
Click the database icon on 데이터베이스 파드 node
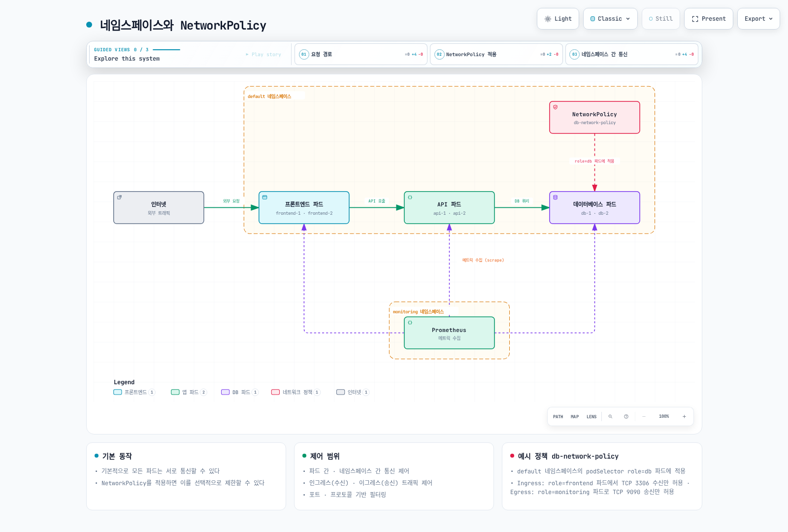coord(556,197)
